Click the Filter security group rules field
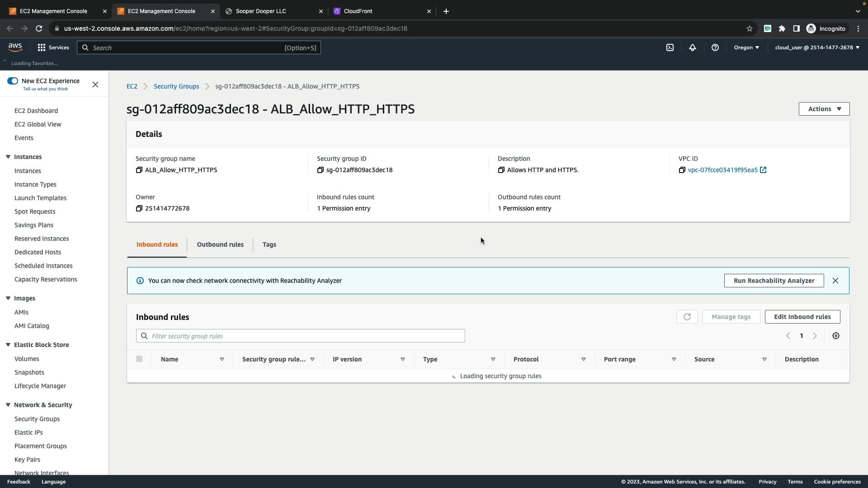Viewport: 868px width, 488px height. click(300, 336)
